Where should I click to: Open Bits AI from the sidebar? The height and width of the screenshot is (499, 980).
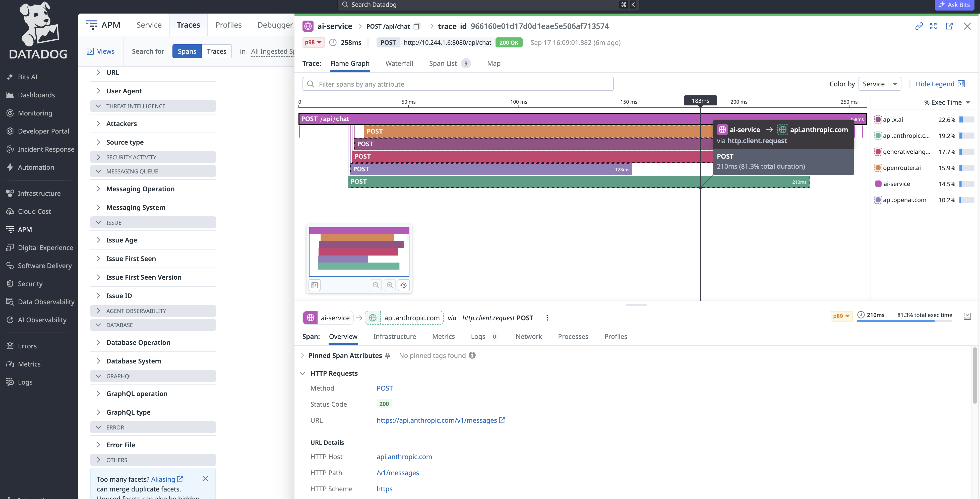22,77
